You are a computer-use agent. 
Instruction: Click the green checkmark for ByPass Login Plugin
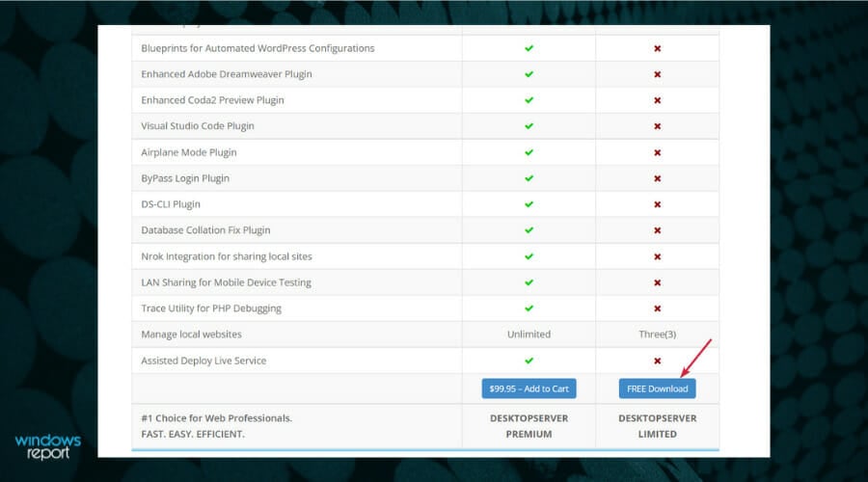point(529,178)
